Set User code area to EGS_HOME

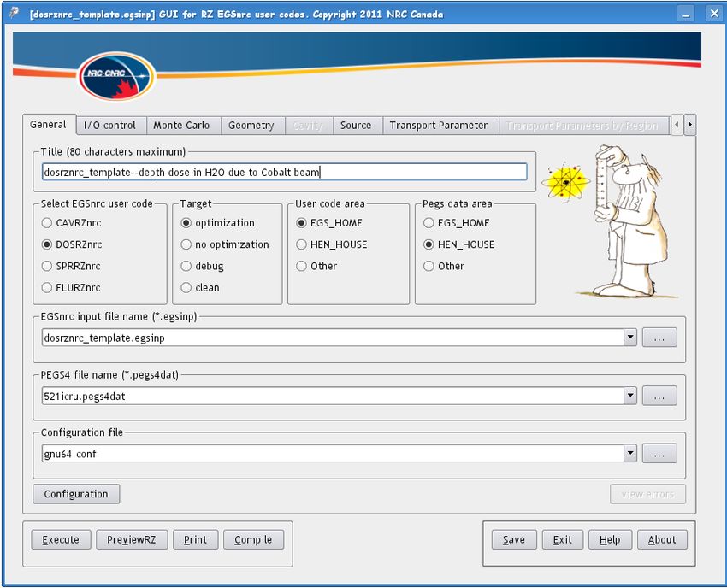click(x=329, y=223)
